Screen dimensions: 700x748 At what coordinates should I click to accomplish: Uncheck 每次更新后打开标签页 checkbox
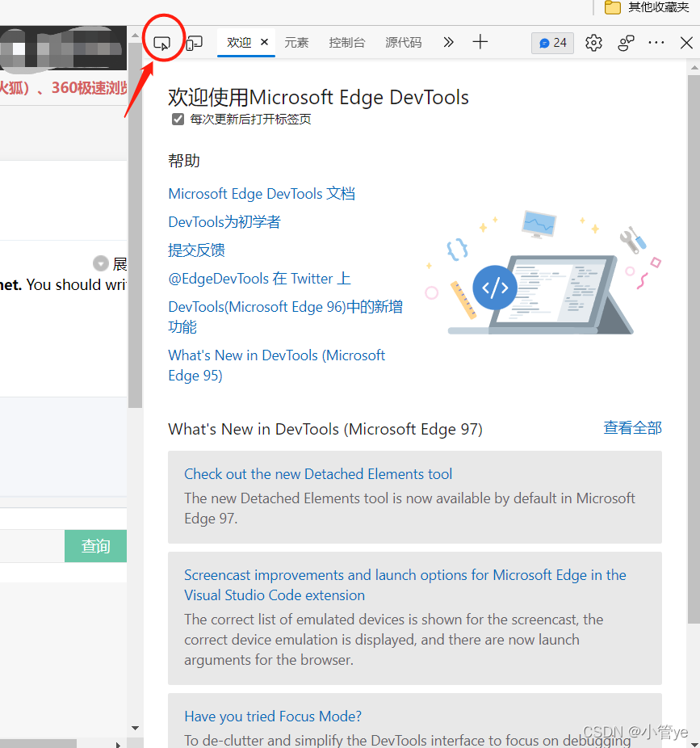click(x=178, y=120)
